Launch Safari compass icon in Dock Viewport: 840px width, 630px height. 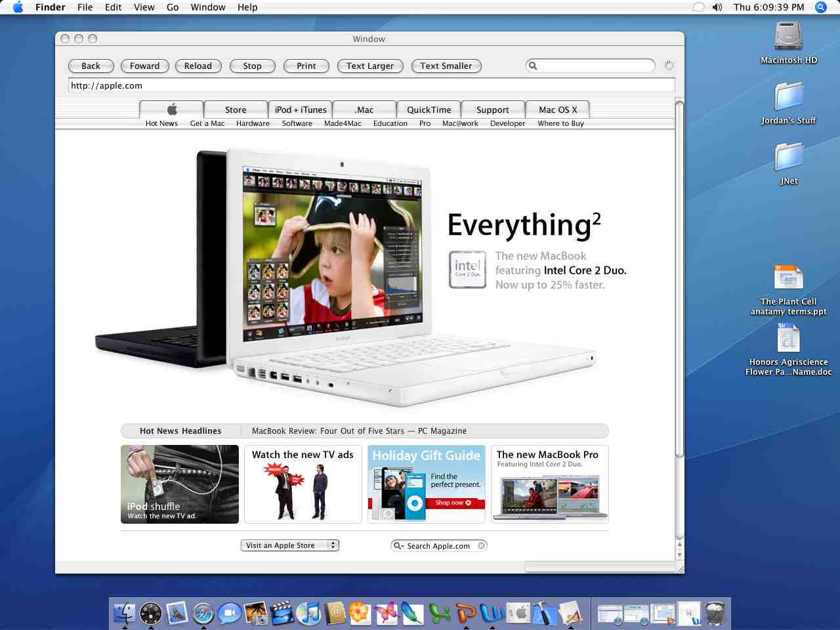203,614
